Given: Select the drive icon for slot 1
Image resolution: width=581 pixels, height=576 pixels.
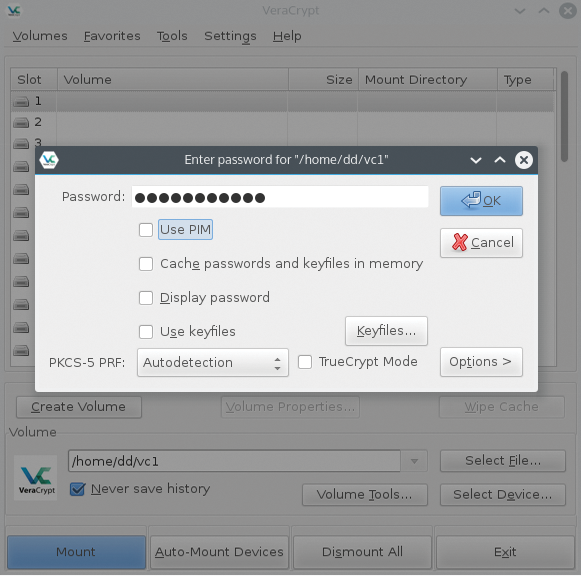Looking at the screenshot, I should [x=21, y=101].
